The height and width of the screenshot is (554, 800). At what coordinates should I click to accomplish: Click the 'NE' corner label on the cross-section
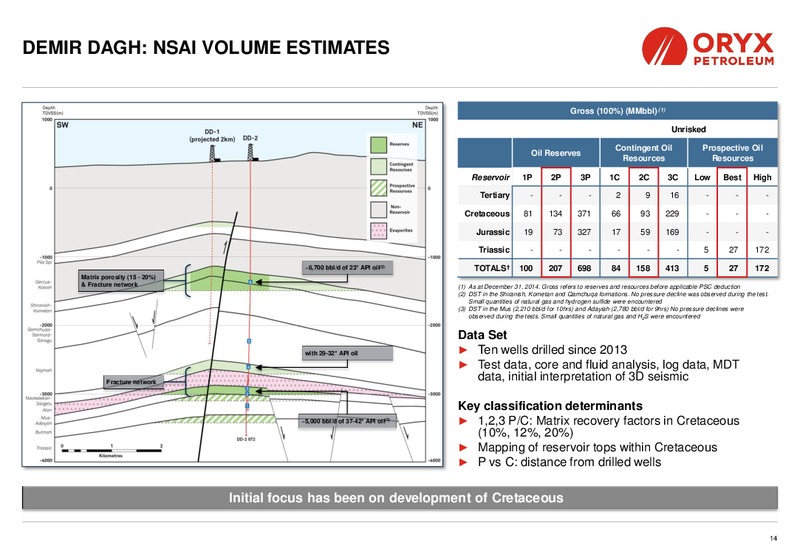(417, 125)
